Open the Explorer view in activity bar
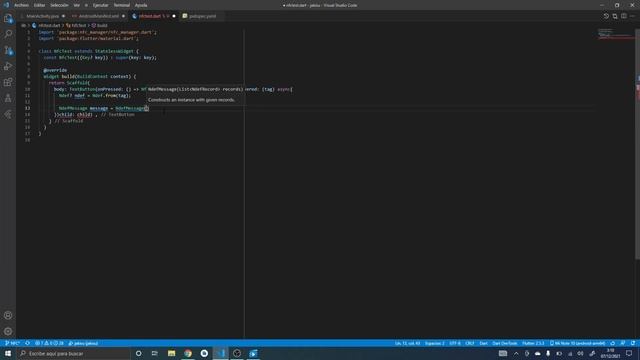The height and width of the screenshot is (360, 640). tap(8, 18)
